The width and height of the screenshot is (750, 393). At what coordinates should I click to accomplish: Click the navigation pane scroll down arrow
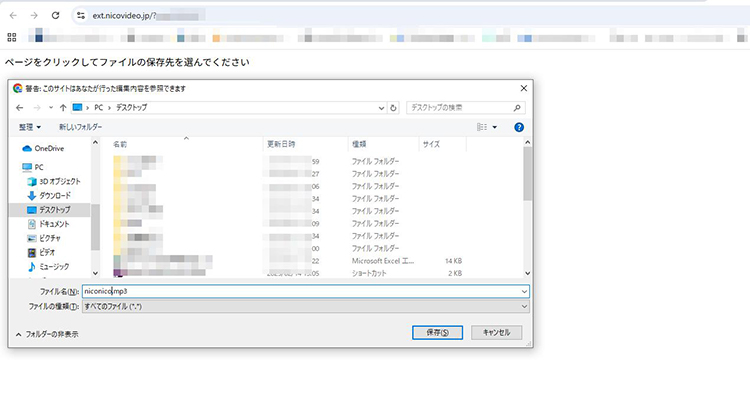pos(95,273)
